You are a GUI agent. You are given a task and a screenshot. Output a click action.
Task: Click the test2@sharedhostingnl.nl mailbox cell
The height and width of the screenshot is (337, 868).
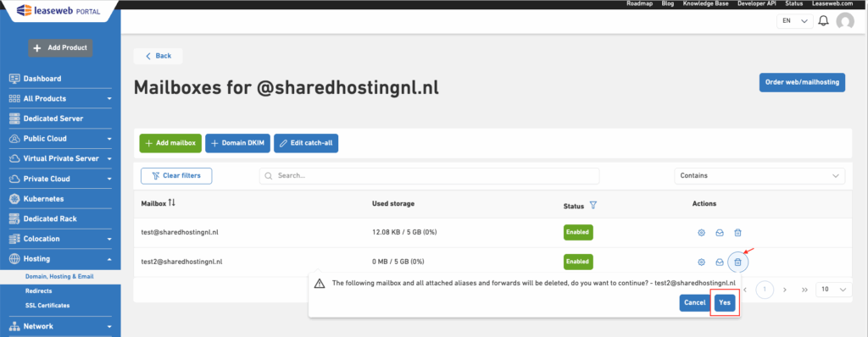point(181,261)
